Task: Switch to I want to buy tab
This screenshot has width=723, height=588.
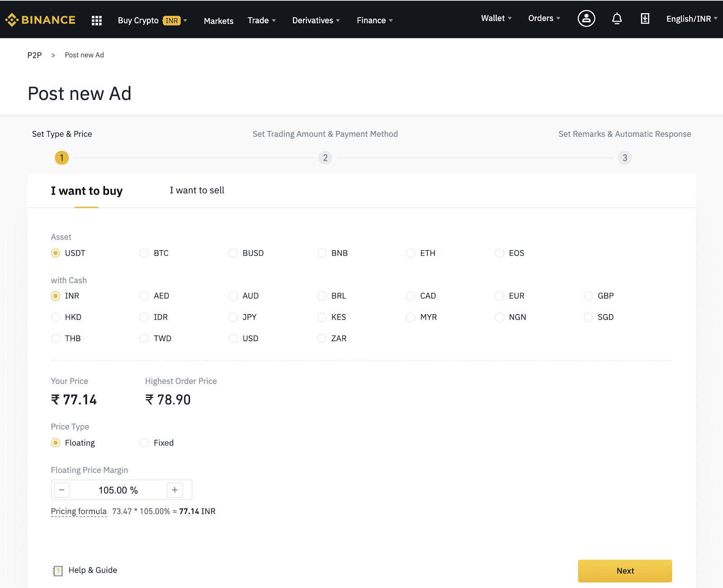Action: click(x=87, y=191)
